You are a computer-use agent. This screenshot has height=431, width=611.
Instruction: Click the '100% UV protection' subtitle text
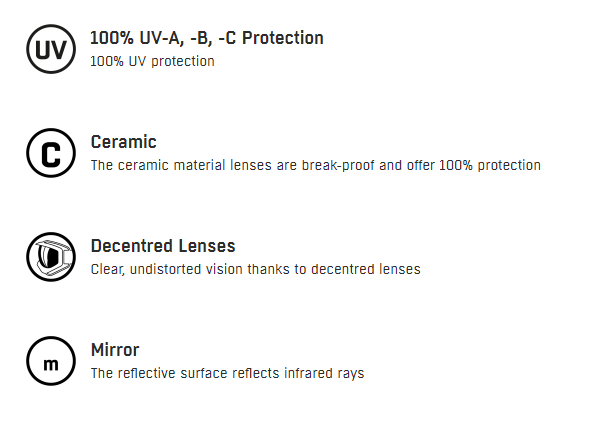tap(152, 61)
